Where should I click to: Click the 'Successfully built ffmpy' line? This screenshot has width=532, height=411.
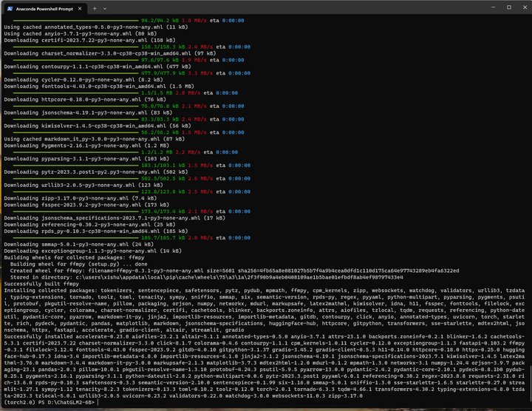(x=41, y=284)
